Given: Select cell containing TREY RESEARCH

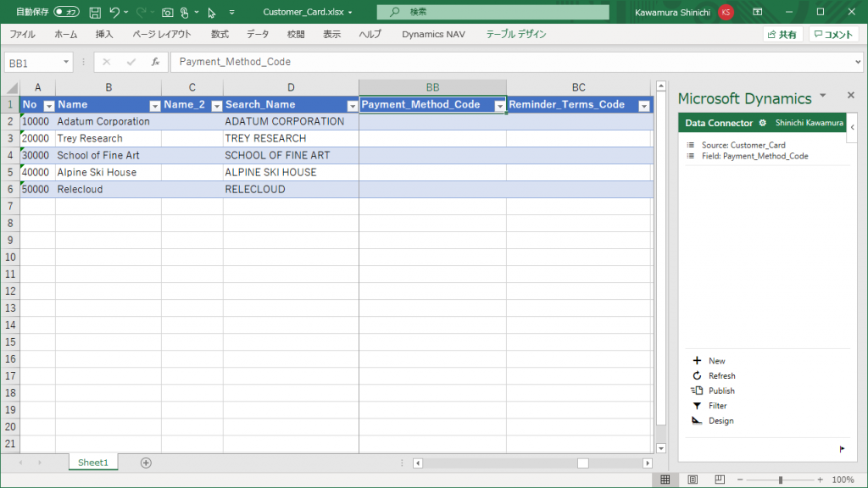Looking at the screenshot, I should (x=292, y=138).
